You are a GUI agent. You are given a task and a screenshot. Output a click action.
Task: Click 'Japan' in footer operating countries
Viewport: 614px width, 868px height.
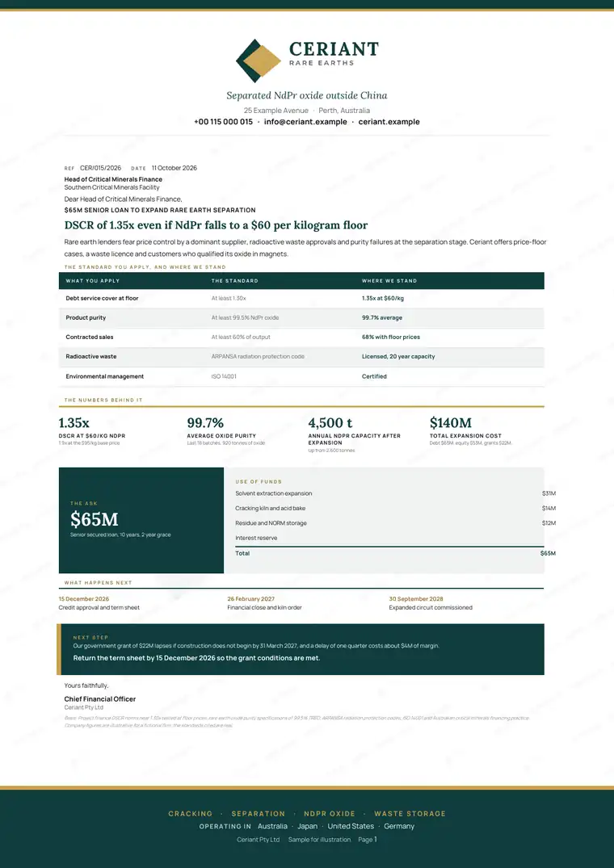(307, 826)
